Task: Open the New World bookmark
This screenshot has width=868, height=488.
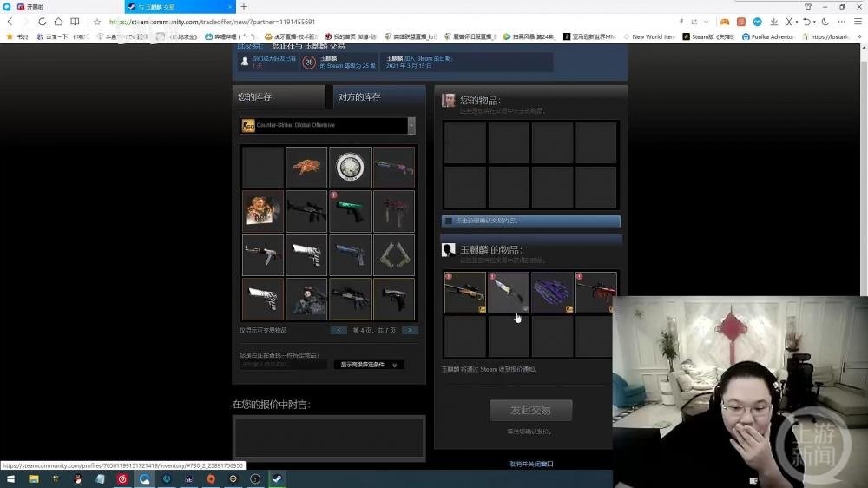Action: tap(648, 36)
